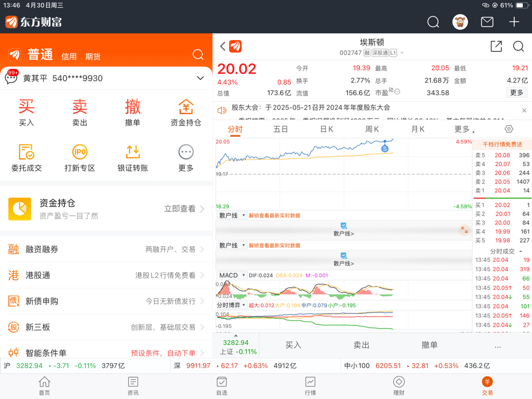532x399 pixels.
Task: Close the shareholder meeting notice
Action: click(x=524, y=110)
